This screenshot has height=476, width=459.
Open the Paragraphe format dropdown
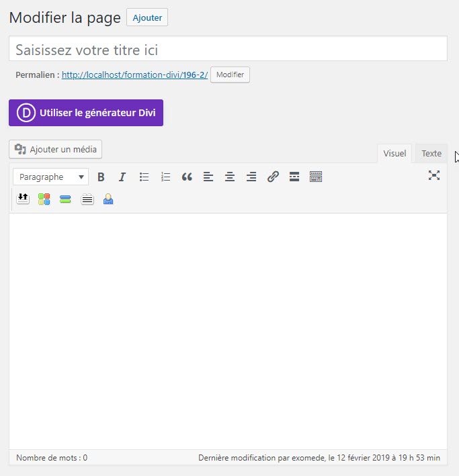pyautogui.click(x=50, y=177)
